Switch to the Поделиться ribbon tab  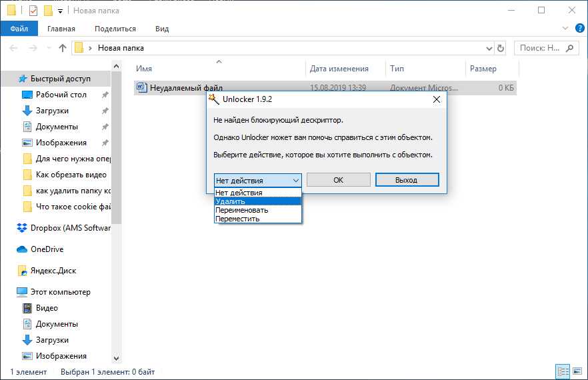tap(115, 29)
